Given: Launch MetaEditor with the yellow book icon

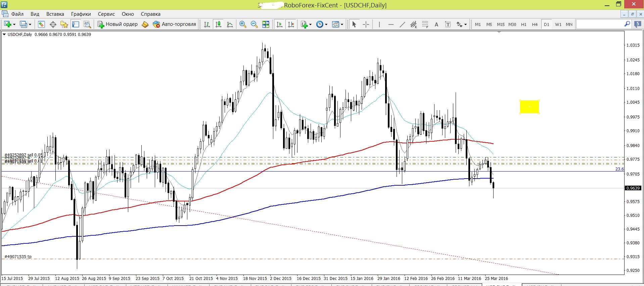Looking at the screenshot, I should [145, 24].
